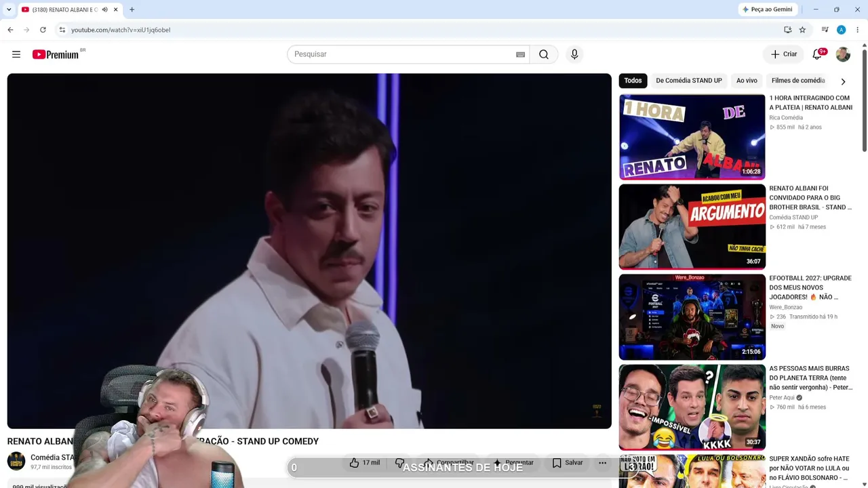Switch to the RENATO ALBANI browser tab
The width and height of the screenshot is (868, 488).
coord(64,9)
